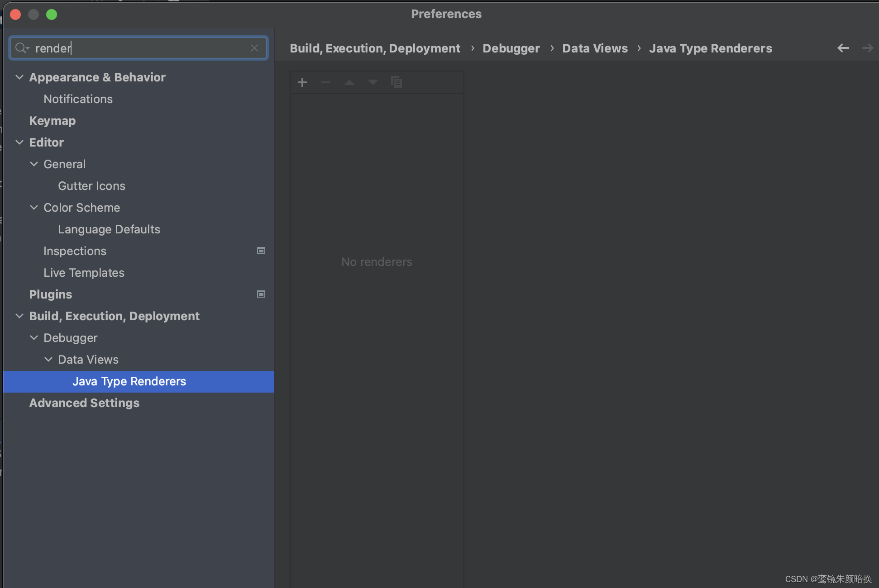Image resolution: width=879 pixels, height=588 pixels.
Task: Open search history via magnifier icon
Action: tap(22, 48)
